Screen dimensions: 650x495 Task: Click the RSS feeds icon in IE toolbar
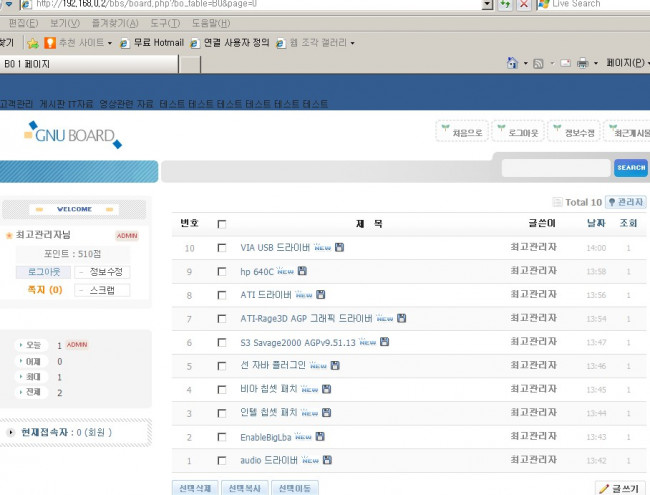[x=539, y=64]
